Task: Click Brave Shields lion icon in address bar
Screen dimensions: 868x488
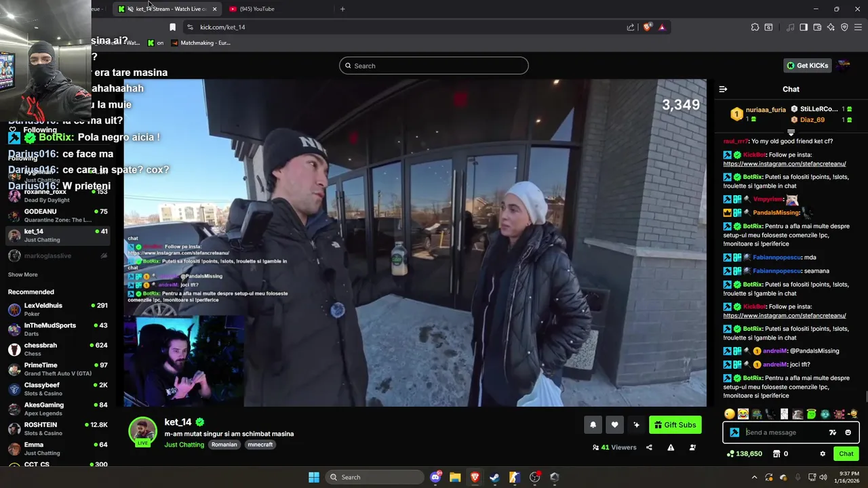Action: 648,27
